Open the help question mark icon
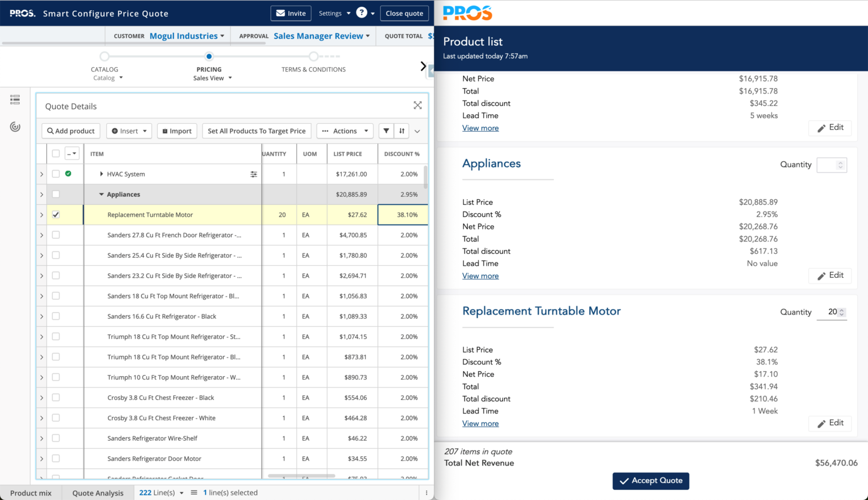Image resolution: width=868 pixels, height=500 pixels. tap(361, 12)
